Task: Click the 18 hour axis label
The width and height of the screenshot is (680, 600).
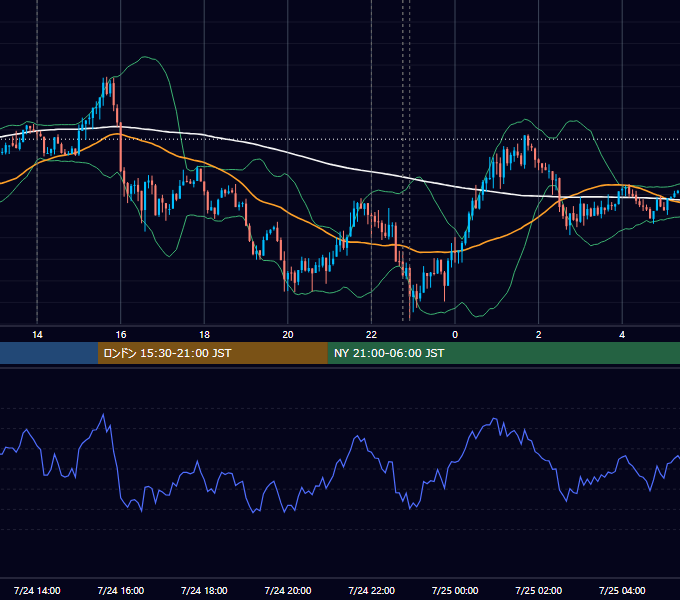Action: point(204,334)
